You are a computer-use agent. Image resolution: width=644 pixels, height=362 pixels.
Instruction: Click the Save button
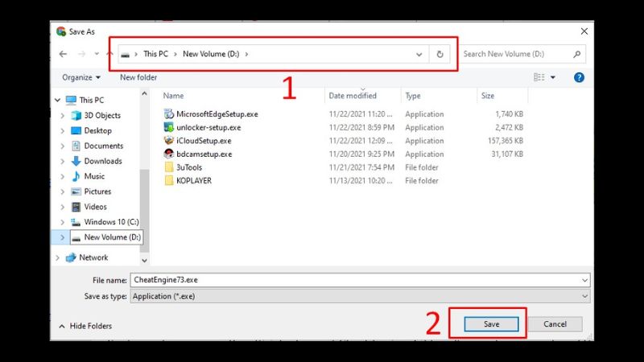pos(491,324)
